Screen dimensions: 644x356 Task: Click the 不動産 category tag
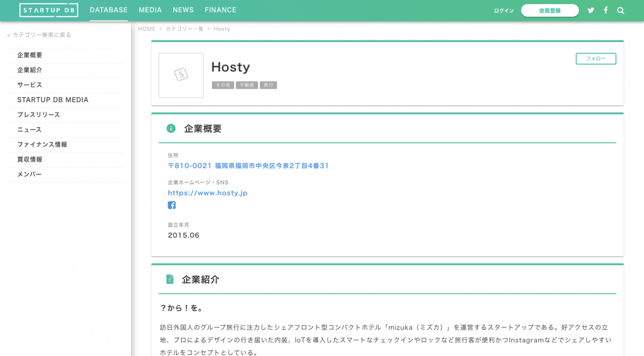[247, 85]
